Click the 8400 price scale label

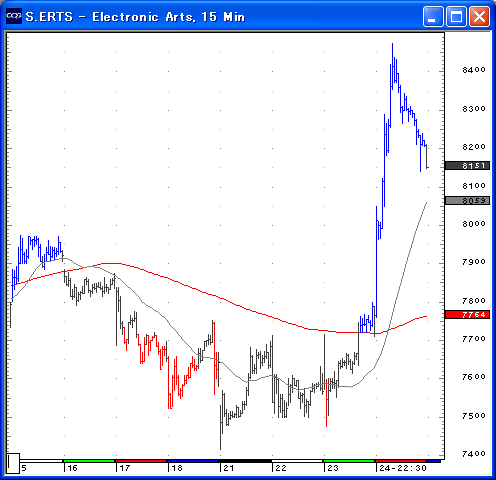tap(474, 70)
